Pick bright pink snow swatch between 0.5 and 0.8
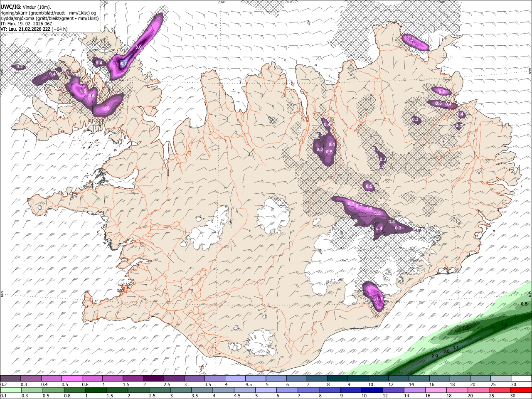The image size is (532, 399). coord(71,379)
